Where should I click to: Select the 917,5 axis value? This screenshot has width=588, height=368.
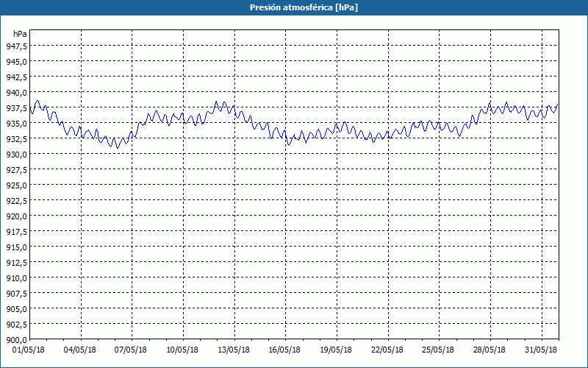(x=16, y=232)
